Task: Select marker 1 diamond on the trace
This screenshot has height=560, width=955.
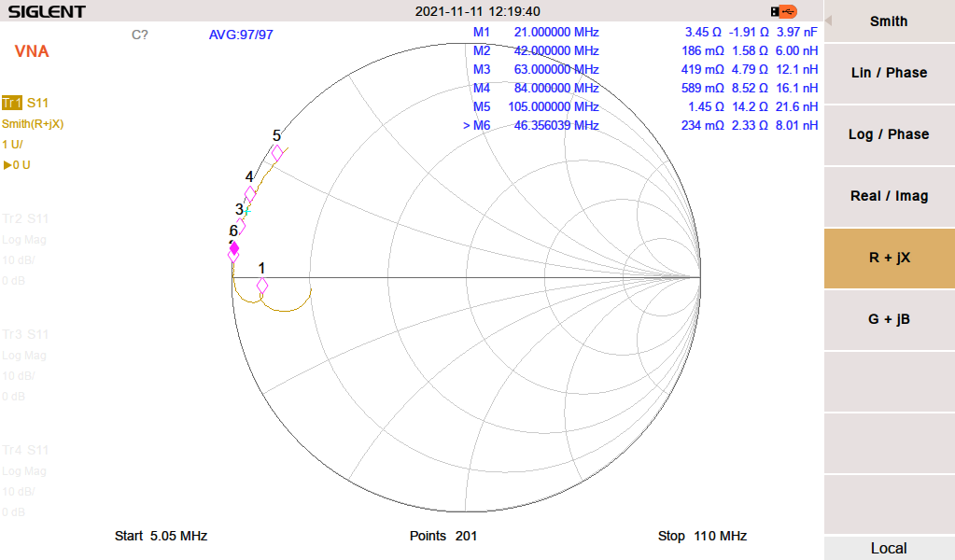Action: tap(262, 286)
